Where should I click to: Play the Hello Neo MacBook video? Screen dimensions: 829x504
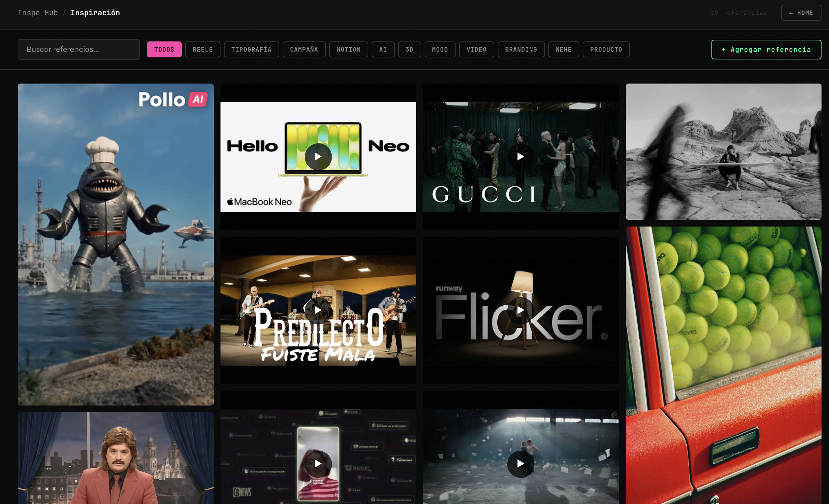click(x=318, y=157)
